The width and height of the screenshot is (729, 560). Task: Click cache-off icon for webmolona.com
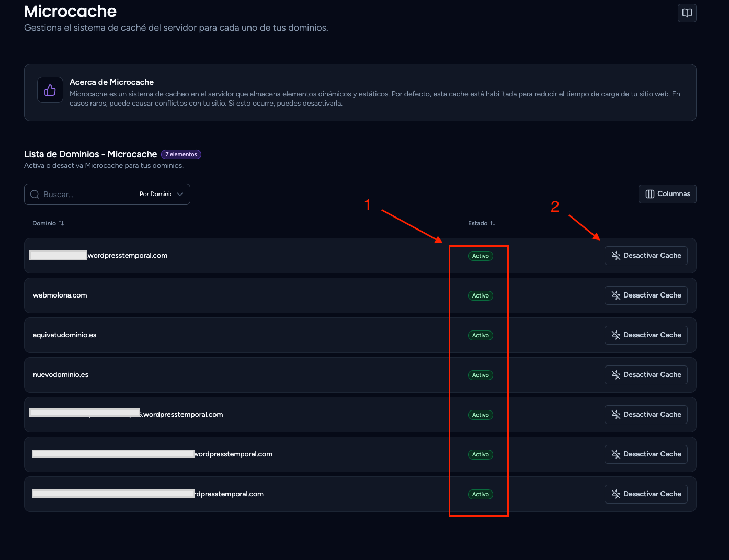point(616,295)
